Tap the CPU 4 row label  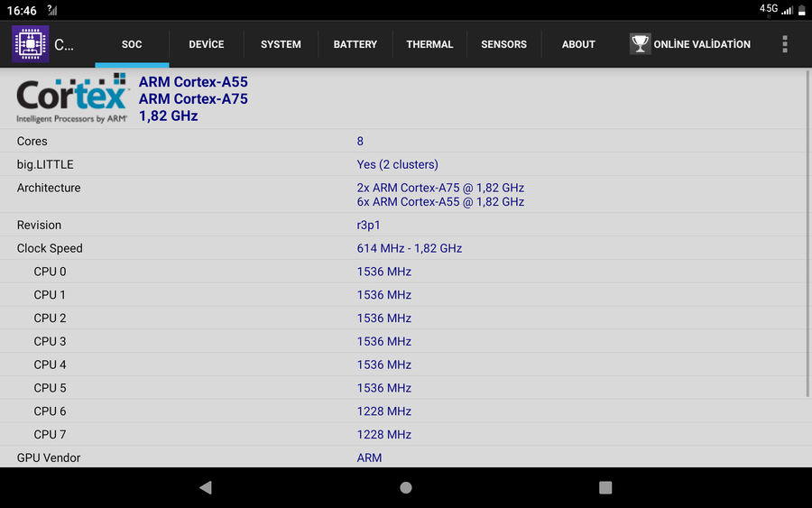pos(50,365)
